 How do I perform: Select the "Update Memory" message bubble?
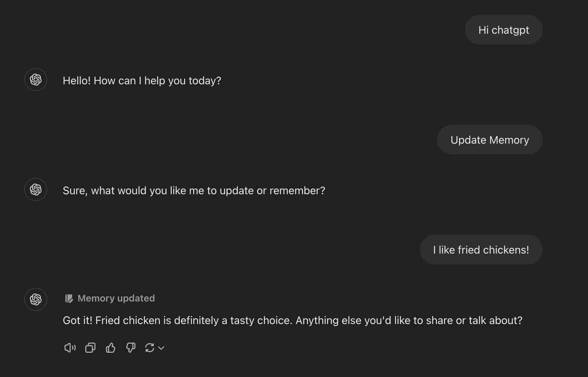pos(490,140)
